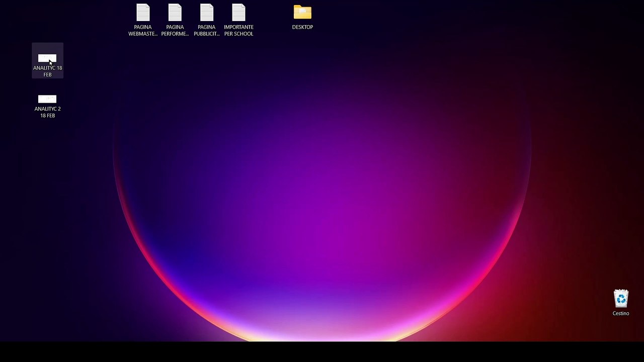Select the IMPORTANTE PER SCHOOL file icon
Viewport: 644px width, 362px height.
[238, 13]
